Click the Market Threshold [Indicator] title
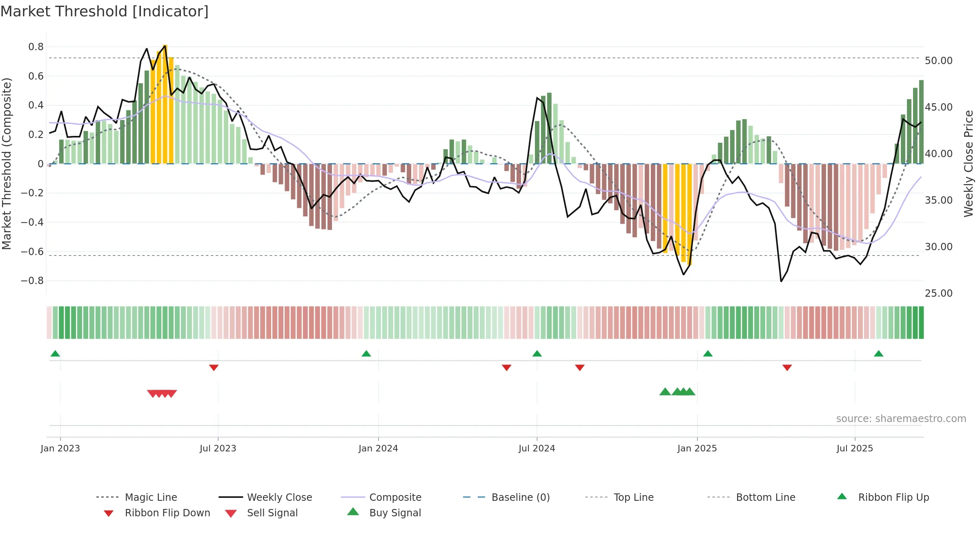Viewport: 980px width, 551px height. (105, 11)
